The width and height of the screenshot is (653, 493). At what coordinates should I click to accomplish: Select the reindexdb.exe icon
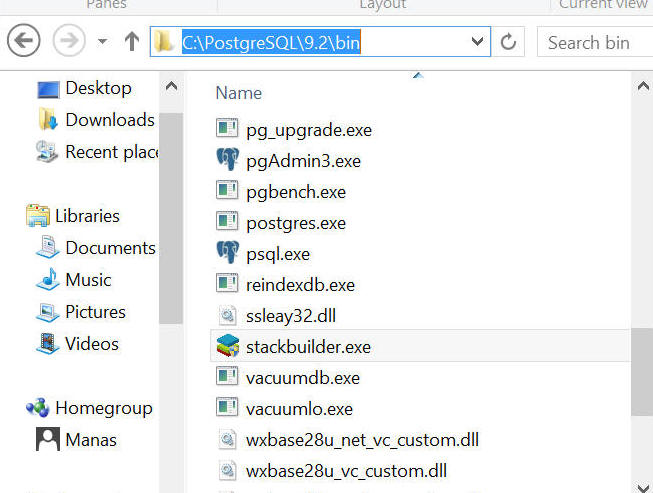227,283
